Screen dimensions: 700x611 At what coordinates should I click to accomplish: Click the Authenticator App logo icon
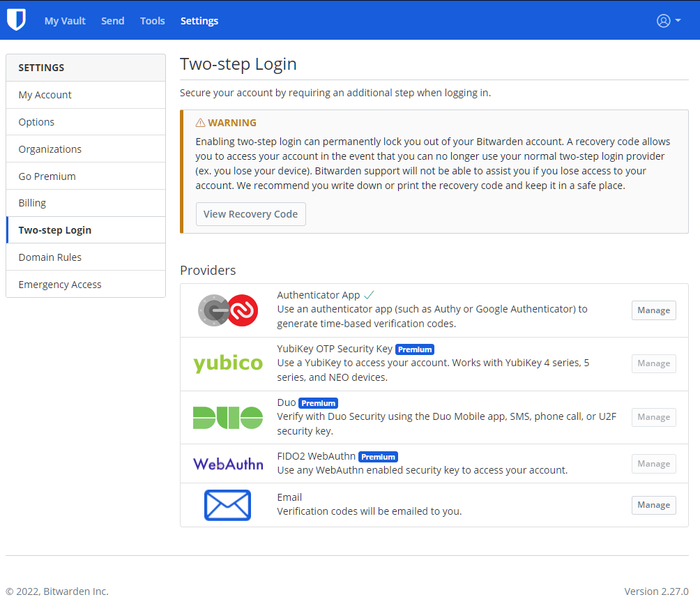(x=228, y=310)
